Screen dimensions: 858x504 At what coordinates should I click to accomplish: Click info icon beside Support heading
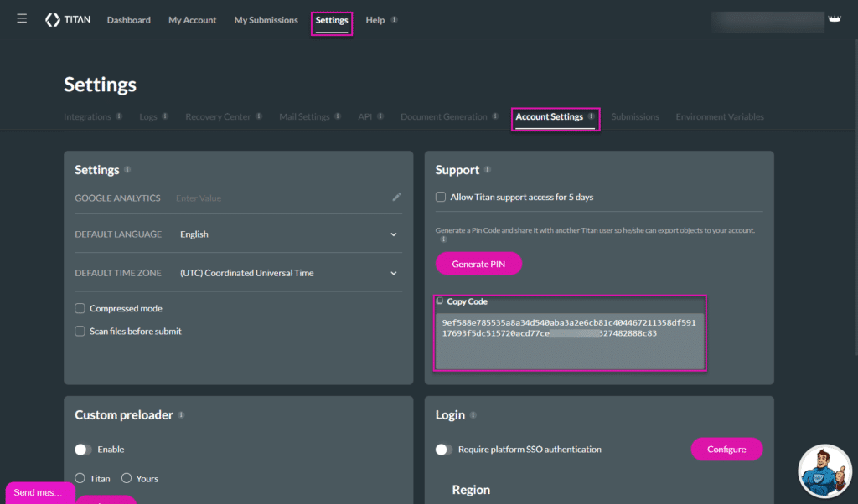pos(488,170)
